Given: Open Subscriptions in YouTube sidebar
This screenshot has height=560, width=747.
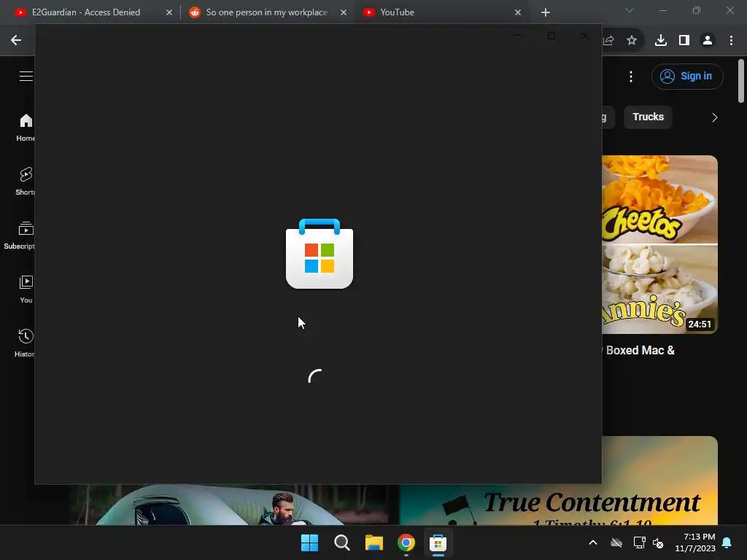Looking at the screenshot, I should coord(20,236).
